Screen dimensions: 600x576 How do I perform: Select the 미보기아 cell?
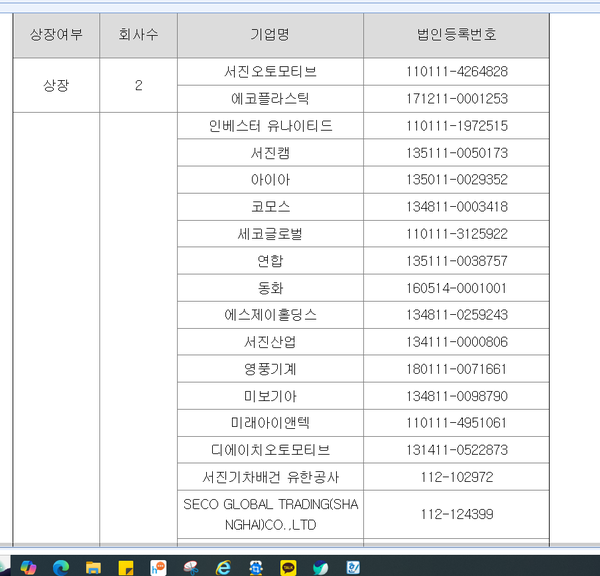click(270, 396)
